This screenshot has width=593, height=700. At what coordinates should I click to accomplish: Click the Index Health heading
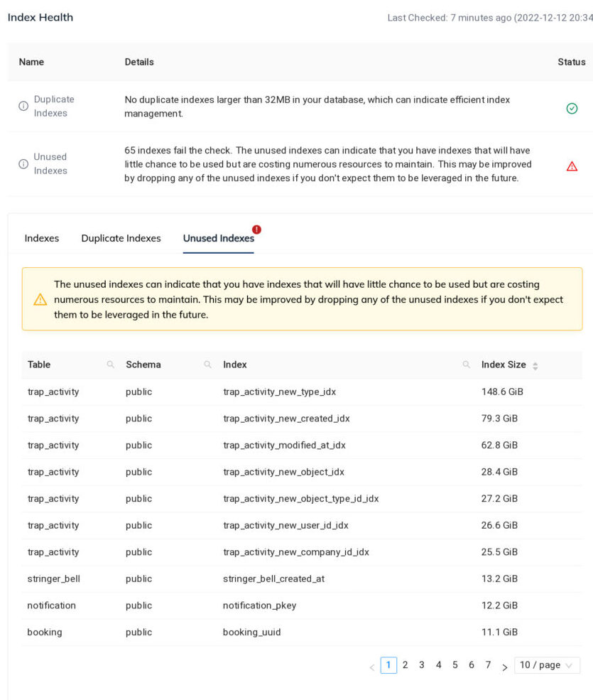tap(40, 17)
